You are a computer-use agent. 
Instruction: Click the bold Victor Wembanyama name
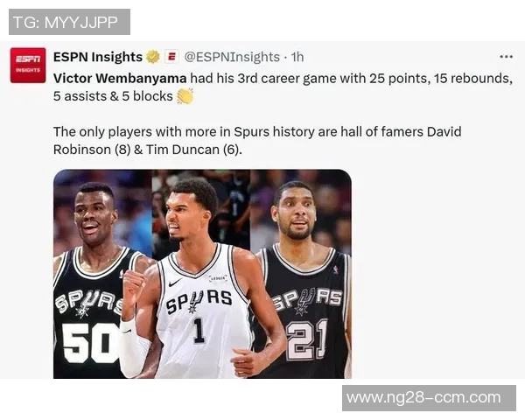tap(120, 79)
